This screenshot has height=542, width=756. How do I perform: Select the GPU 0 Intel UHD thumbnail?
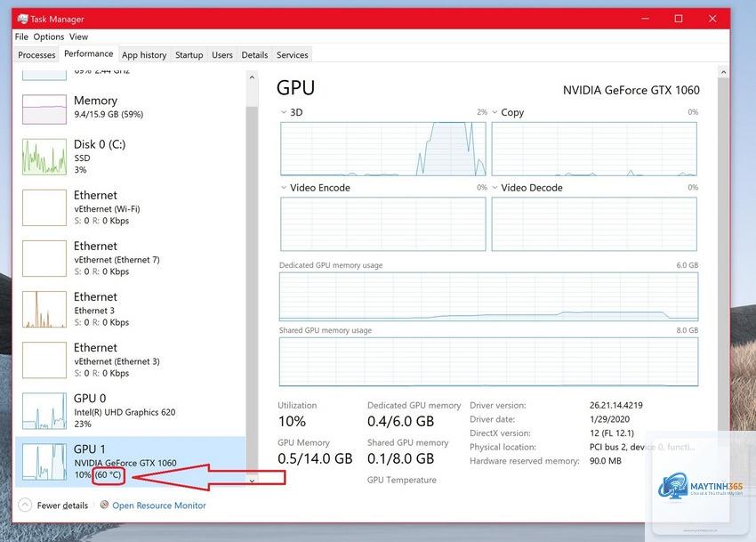click(x=44, y=410)
